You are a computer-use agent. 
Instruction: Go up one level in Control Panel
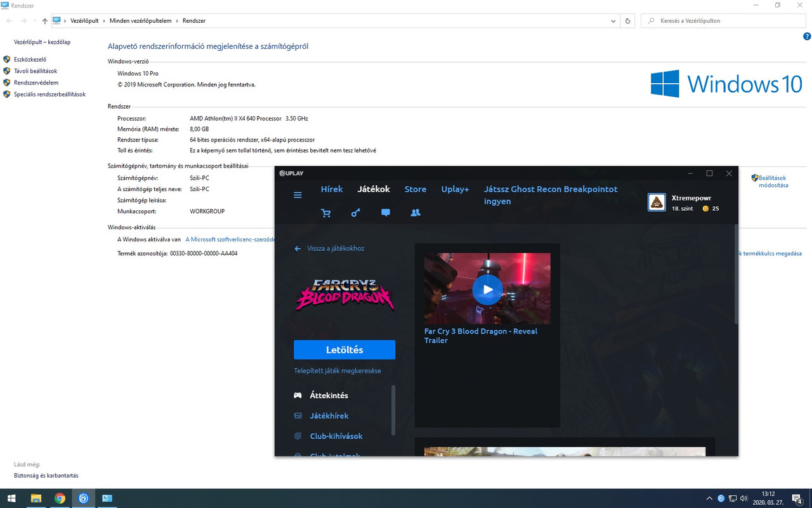coord(44,21)
